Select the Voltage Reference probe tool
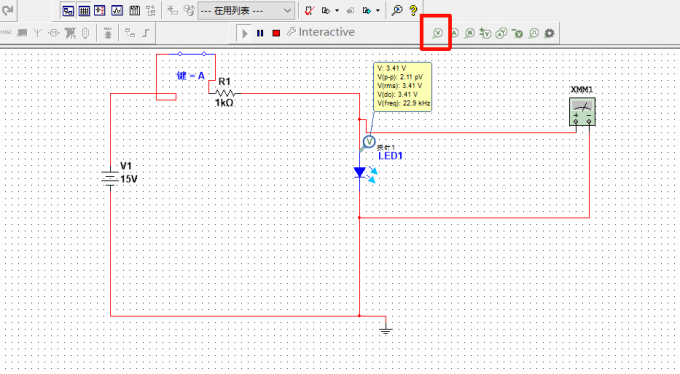This screenshot has width=680, height=374. (517, 33)
